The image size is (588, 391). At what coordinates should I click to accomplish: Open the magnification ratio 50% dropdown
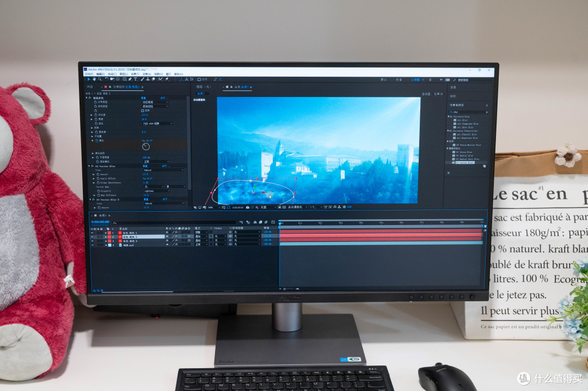pyautogui.click(x=214, y=207)
